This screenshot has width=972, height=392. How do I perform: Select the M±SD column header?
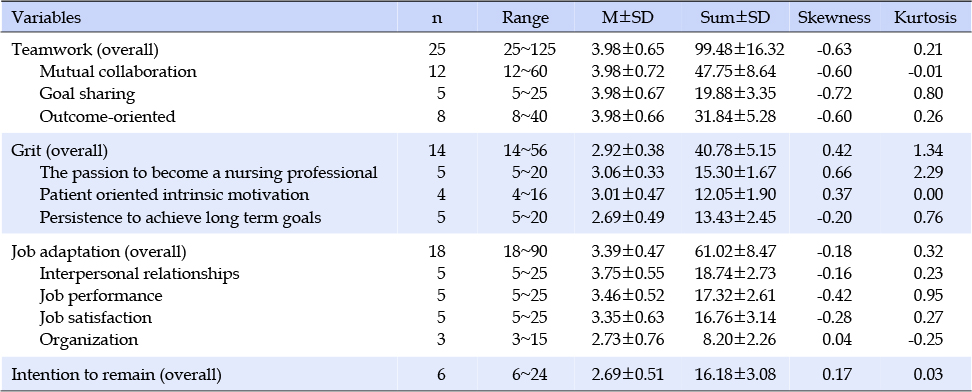tap(627, 17)
